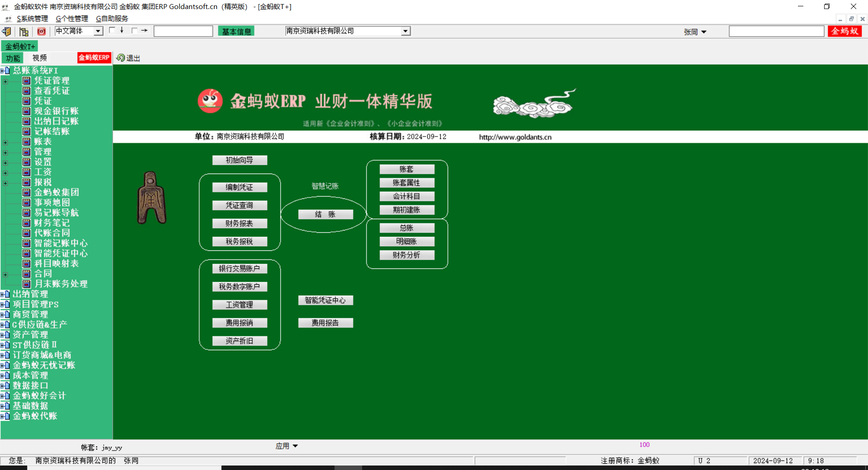Viewport: 868px width, 470px height.
Task: Open the http://www.goldants.cn link
Action: click(515, 137)
